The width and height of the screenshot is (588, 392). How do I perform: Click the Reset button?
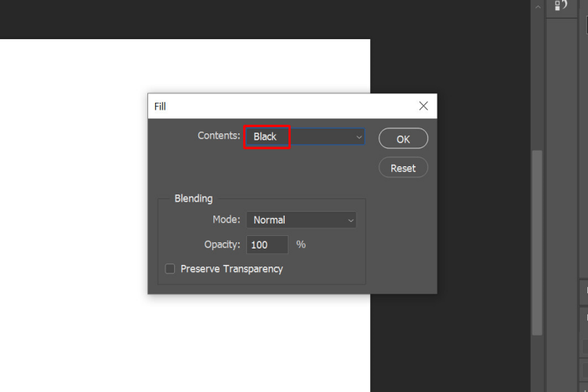pyautogui.click(x=403, y=168)
